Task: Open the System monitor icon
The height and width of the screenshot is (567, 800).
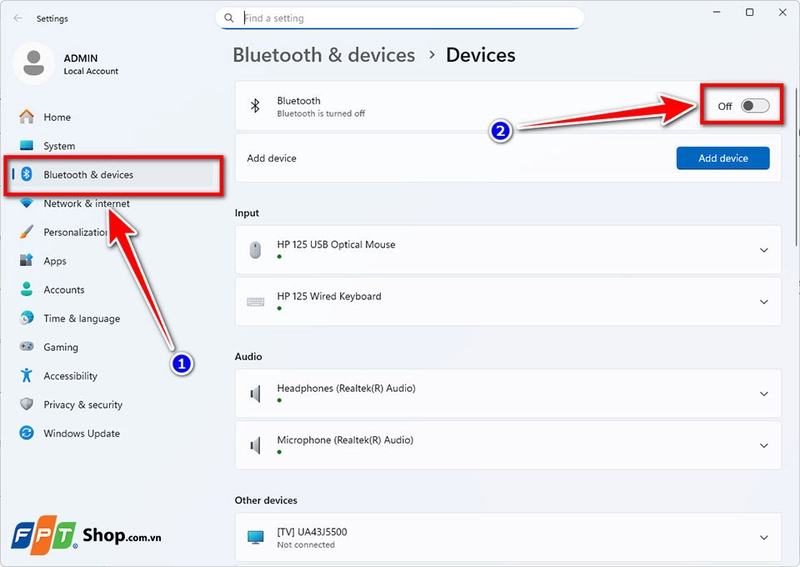Action: (27, 145)
